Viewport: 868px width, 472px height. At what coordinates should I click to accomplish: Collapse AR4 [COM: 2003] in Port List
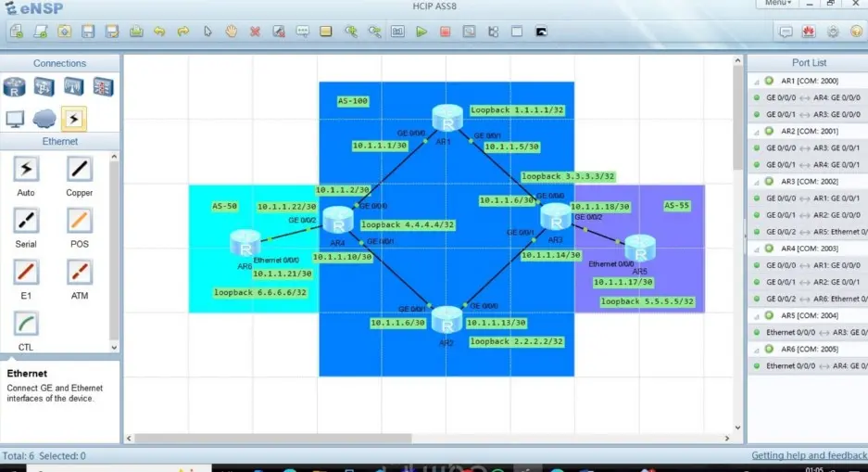coord(756,249)
